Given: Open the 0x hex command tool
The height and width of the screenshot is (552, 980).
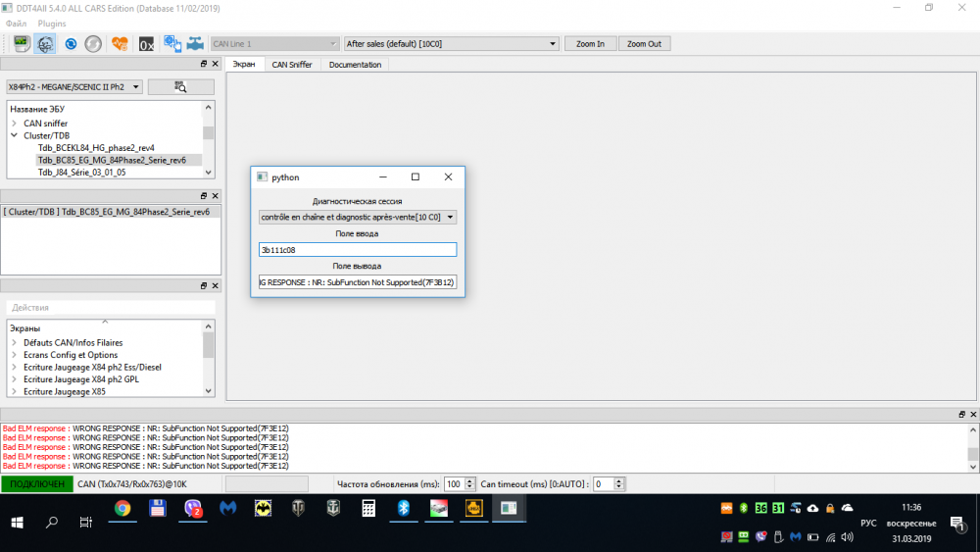Looking at the screenshot, I should point(146,44).
